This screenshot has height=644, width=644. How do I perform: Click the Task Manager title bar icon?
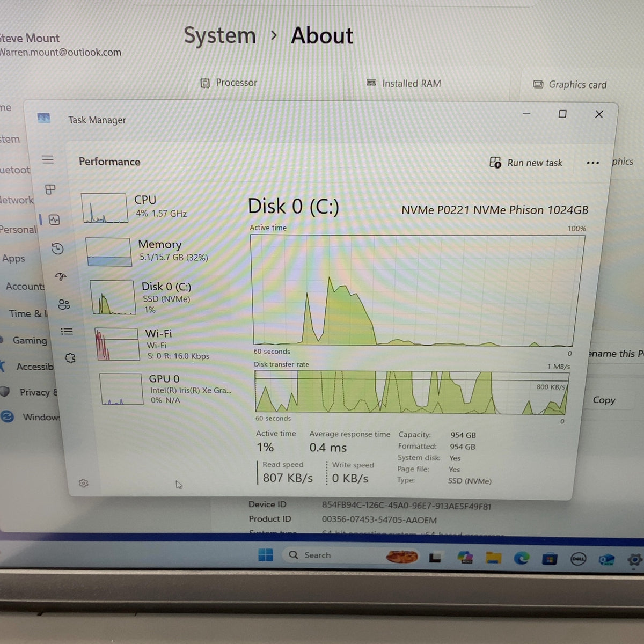tap(43, 118)
